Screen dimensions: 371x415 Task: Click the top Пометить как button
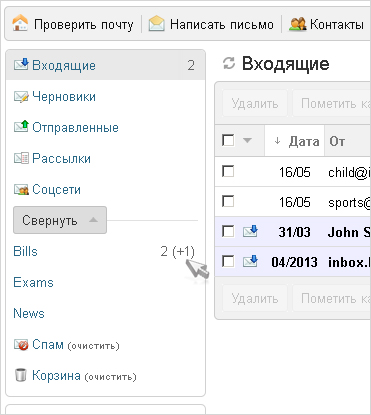point(332,103)
